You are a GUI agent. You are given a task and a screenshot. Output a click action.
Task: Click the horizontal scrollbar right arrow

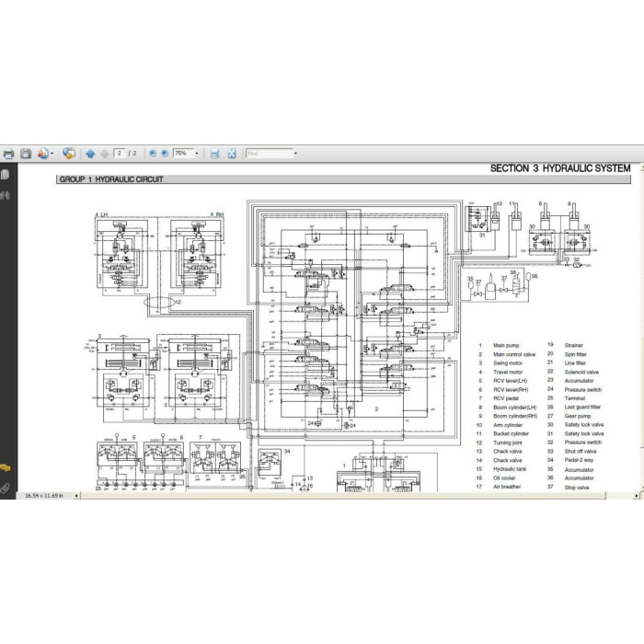tap(637, 496)
